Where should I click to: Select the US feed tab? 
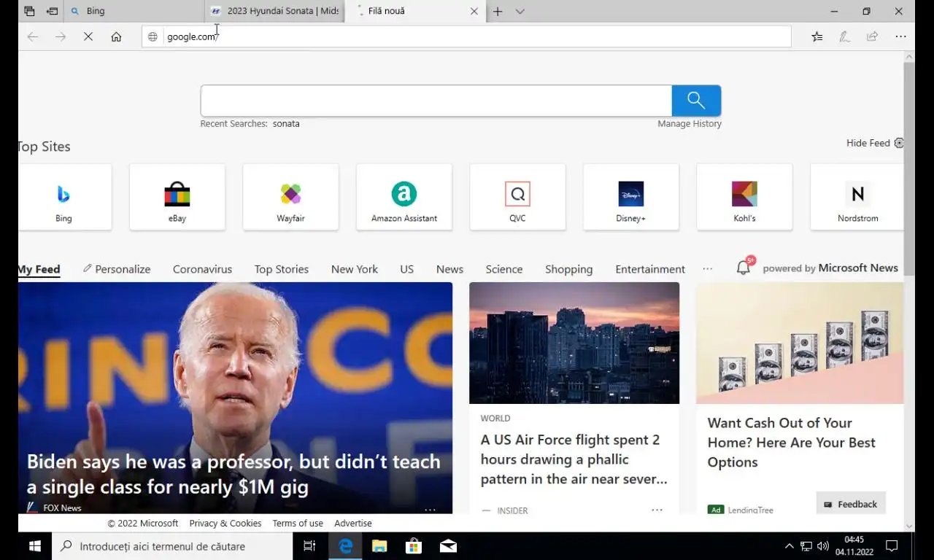pos(407,269)
